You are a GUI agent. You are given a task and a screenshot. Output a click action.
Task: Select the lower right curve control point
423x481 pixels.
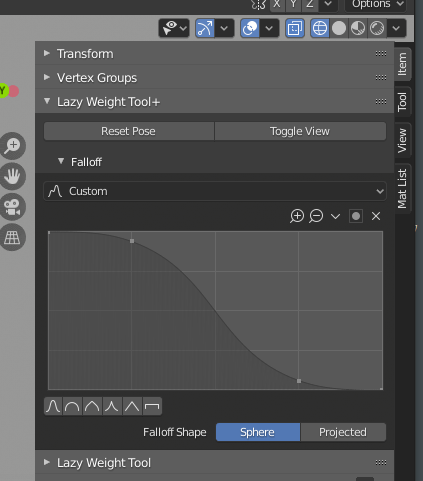(x=299, y=381)
